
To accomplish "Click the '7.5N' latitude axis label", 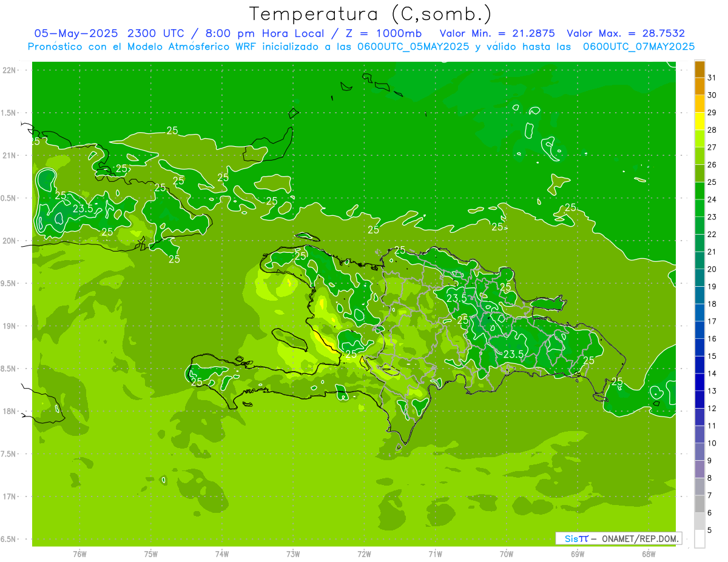I will [9, 454].
